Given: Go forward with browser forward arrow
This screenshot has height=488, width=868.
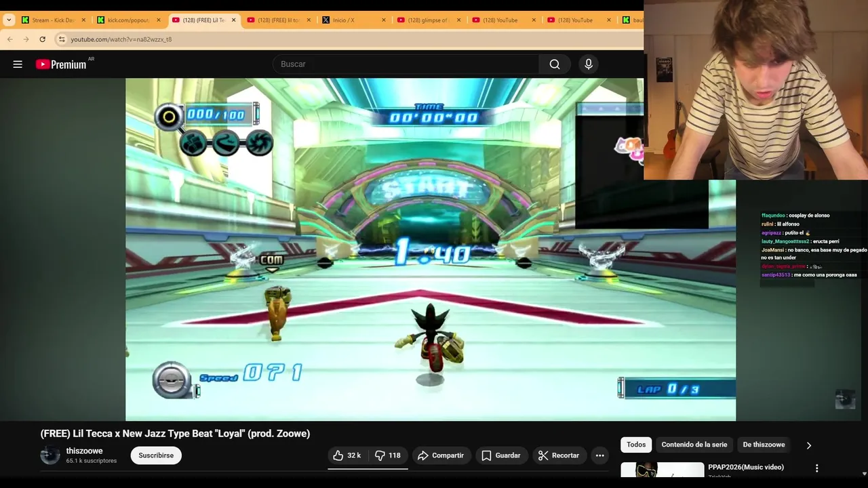Looking at the screenshot, I should click(26, 39).
